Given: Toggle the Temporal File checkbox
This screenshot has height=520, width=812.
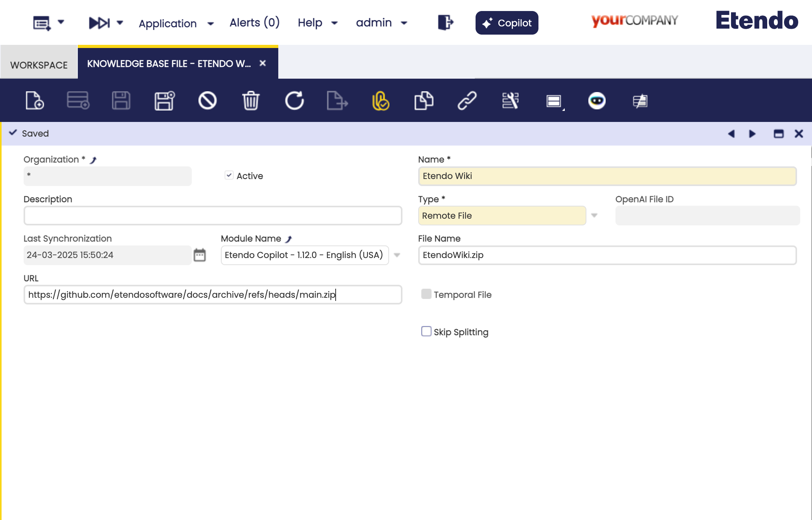Looking at the screenshot, I should [426, 294].
